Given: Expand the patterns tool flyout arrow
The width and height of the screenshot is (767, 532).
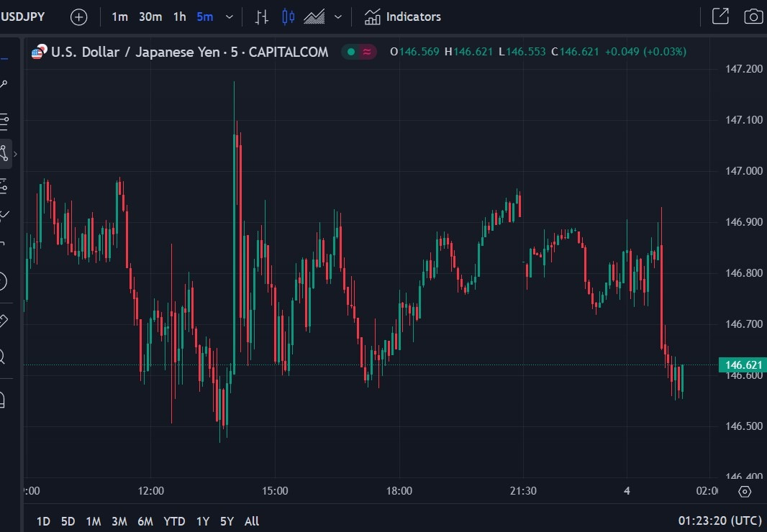Looking at the screenshot, I should 16,154.
